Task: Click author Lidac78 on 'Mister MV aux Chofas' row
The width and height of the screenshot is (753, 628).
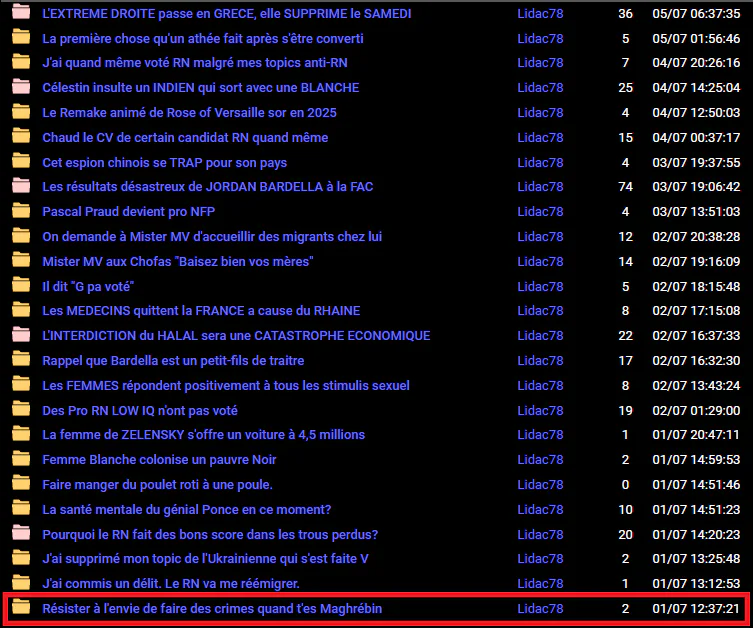Action: coord(540,262)
